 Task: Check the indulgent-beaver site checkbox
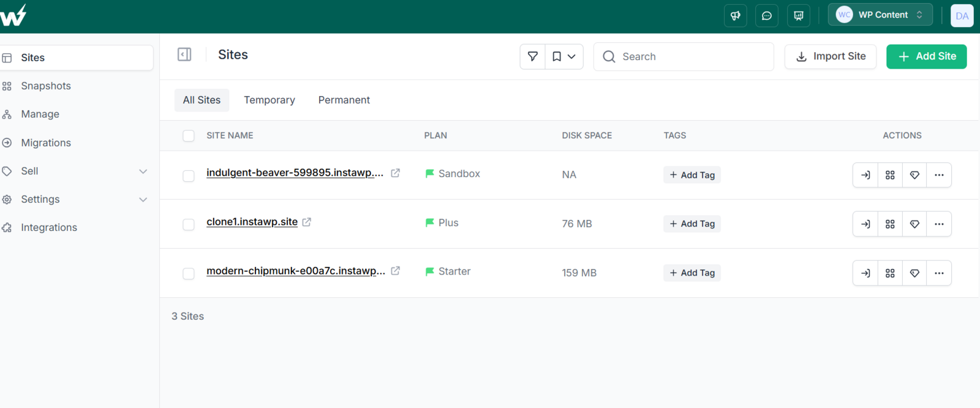tap(189, 176)
